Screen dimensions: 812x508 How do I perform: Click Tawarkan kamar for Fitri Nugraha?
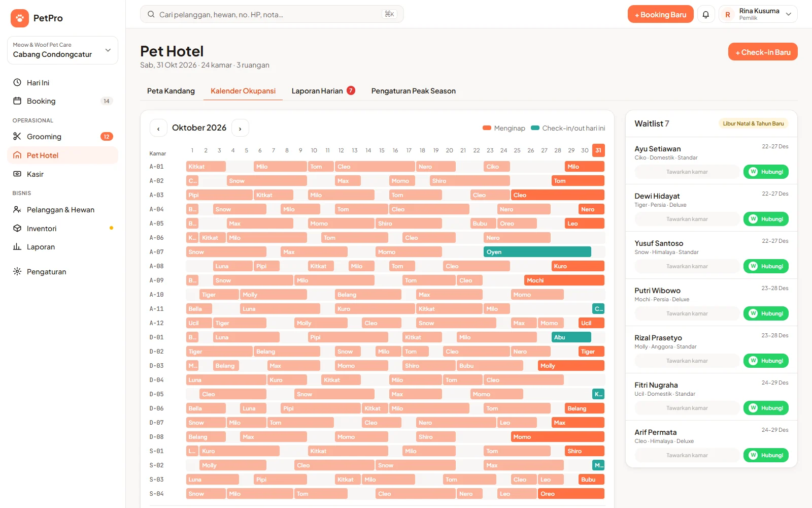(687, 408)
